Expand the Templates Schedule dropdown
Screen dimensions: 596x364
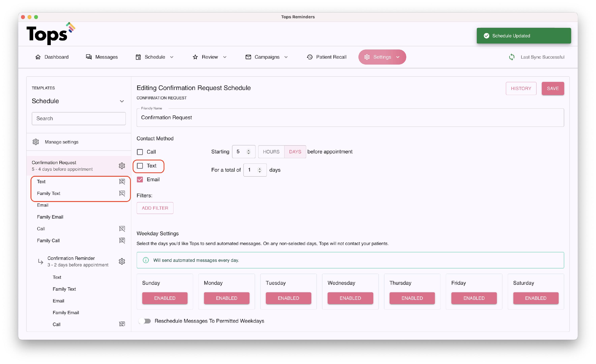(122, 101)
